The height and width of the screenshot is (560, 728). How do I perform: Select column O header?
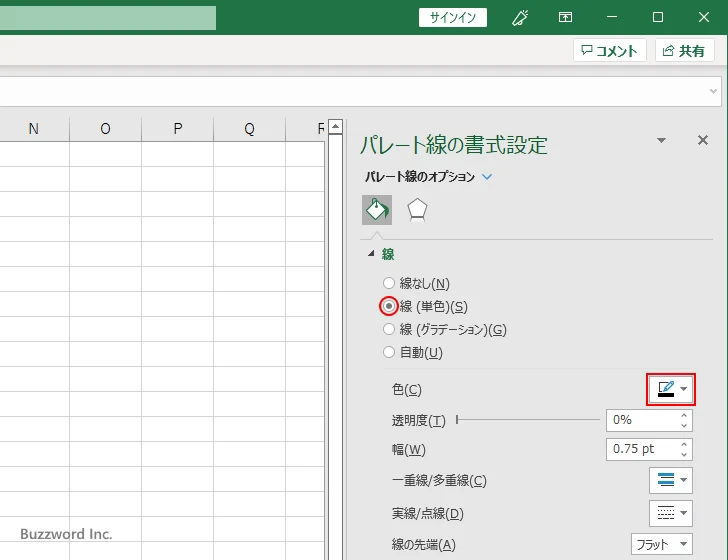tap(105, 129)
